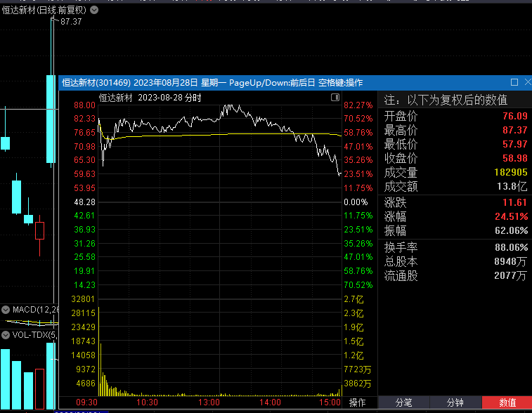Viewport: 532px width, 413px height.
Task: Select the 数值 tab
Action: pyautogui.click(x=507, y=402)
